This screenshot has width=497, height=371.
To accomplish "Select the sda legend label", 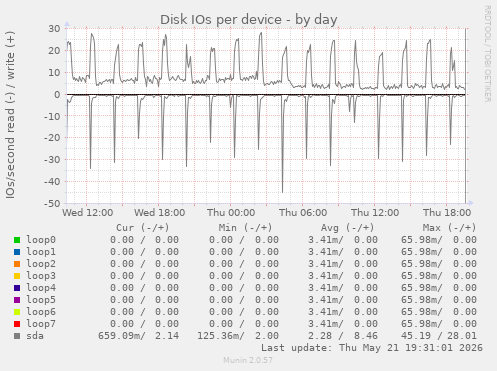I will pos(35,336).
